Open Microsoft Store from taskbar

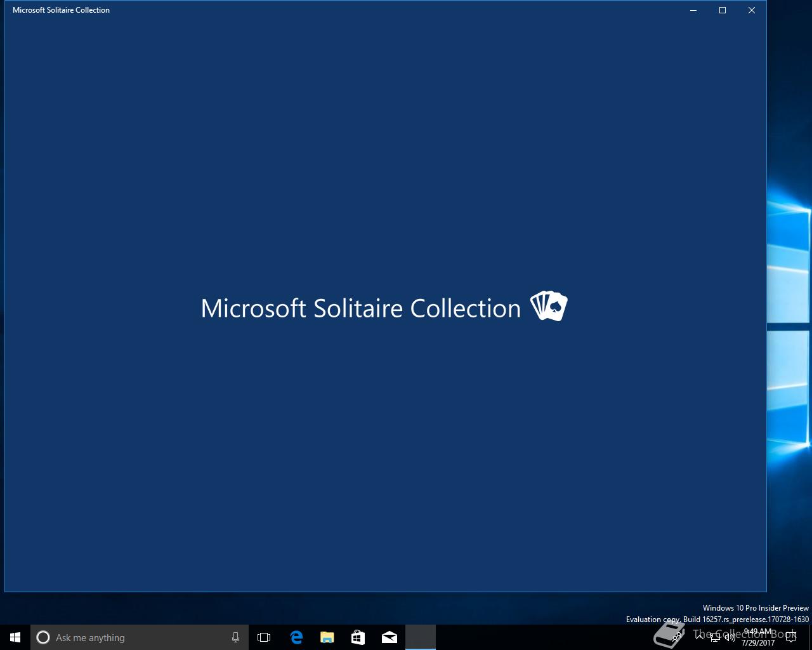[x=358, y=637]
